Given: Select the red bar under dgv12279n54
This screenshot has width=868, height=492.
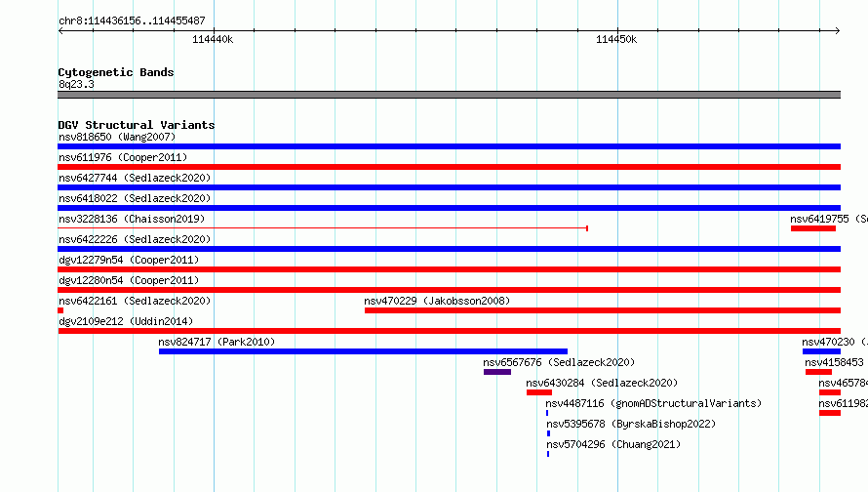Looking at the screenshot, I should (449, 269).
